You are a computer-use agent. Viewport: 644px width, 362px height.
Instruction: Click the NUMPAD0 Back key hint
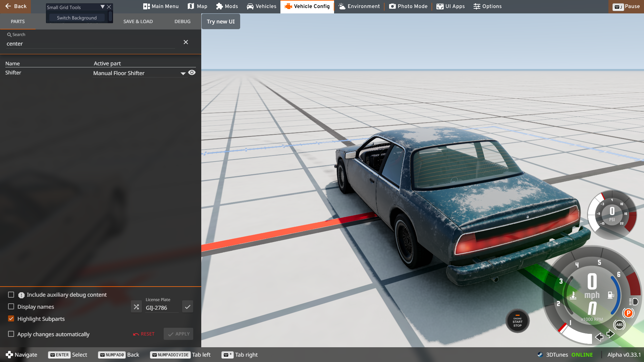click(x=119, y=355)
